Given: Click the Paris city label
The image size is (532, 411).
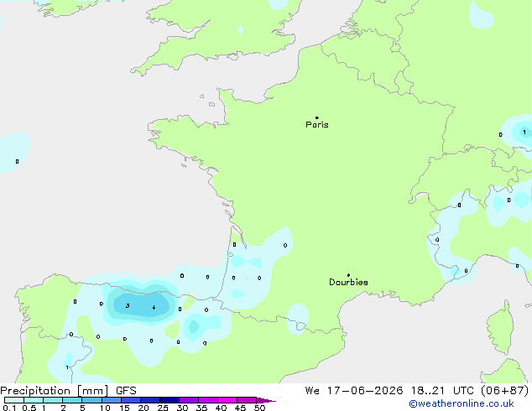Looking at the screenshot, I should (317, 125).
